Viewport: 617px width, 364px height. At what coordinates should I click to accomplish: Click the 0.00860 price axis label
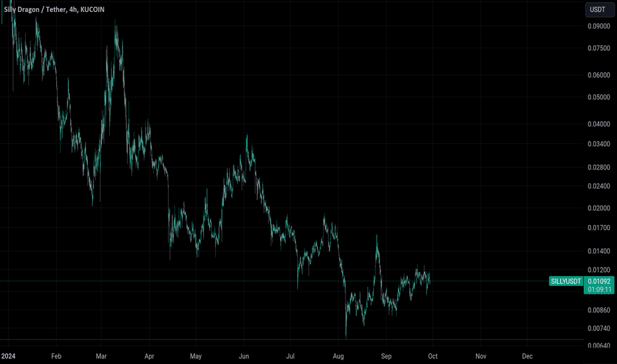tap(598, 310)
